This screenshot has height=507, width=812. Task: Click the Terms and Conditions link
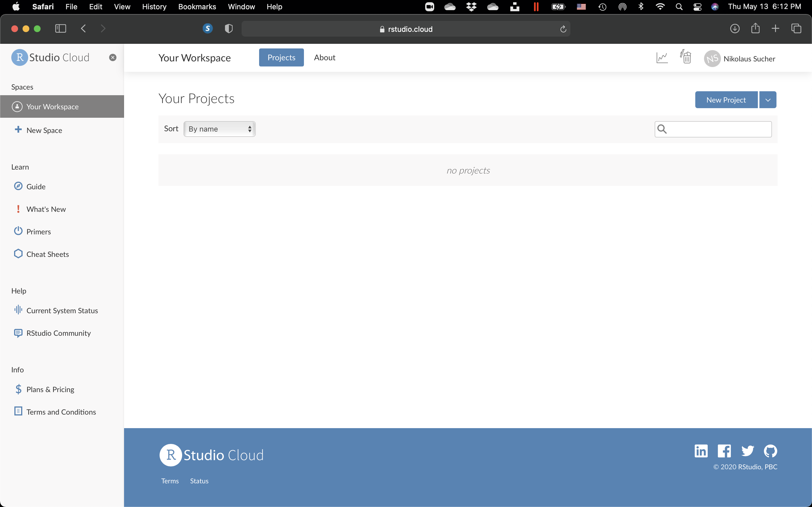[x=61, y=412]
